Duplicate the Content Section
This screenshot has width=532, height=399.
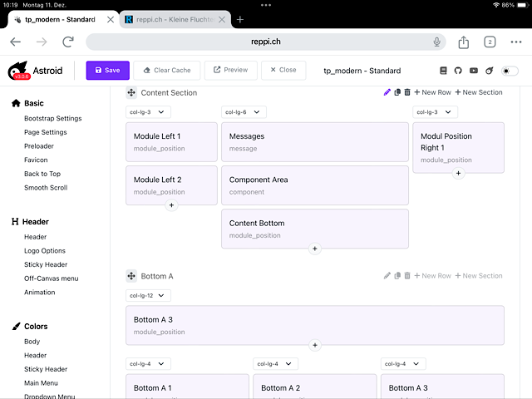coord(397,92)
